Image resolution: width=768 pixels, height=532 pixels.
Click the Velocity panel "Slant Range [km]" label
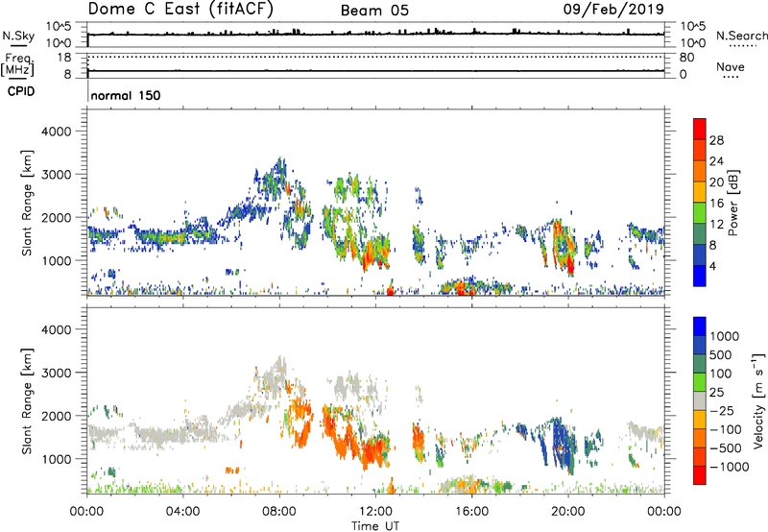[27, 401]
